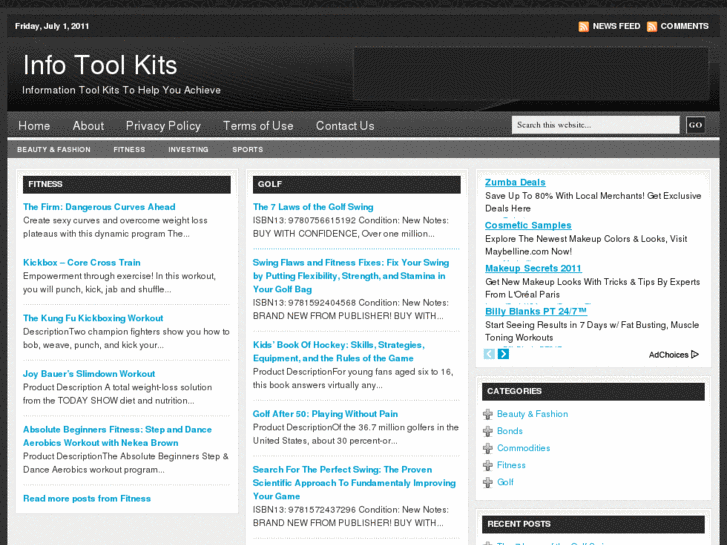
Task: Open Absolute Beginners Fitness Step and Dance post
Action: pyautogui.click(x=117, y=436)
